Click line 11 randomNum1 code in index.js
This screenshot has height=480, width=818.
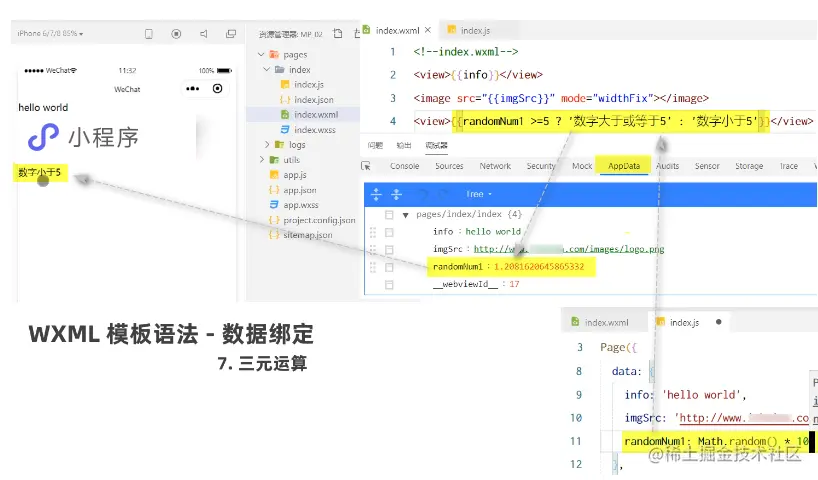716,441
